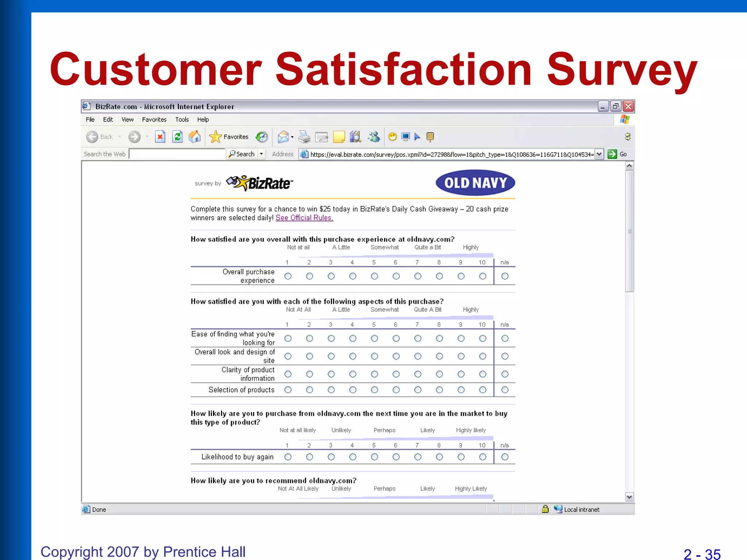Select 9 for Selection of products
The width and height of the screenshot is (747, 560).
click(x=461, y=390)
